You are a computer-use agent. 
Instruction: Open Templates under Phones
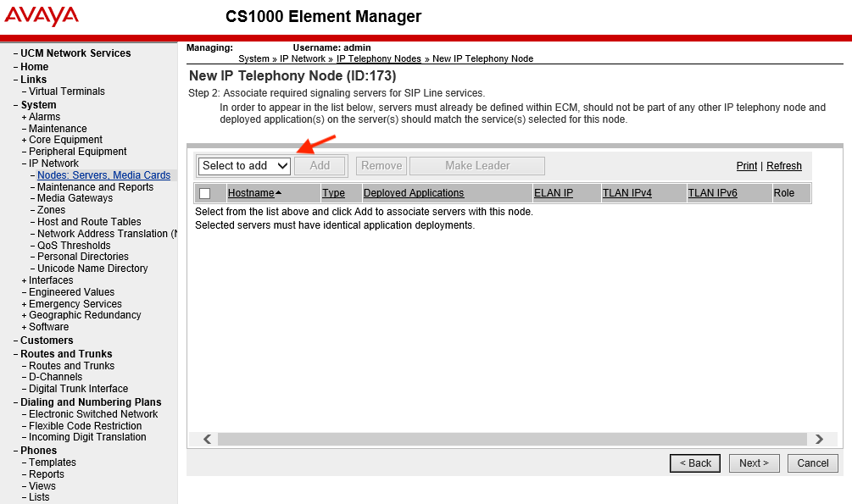click(53, 462)
